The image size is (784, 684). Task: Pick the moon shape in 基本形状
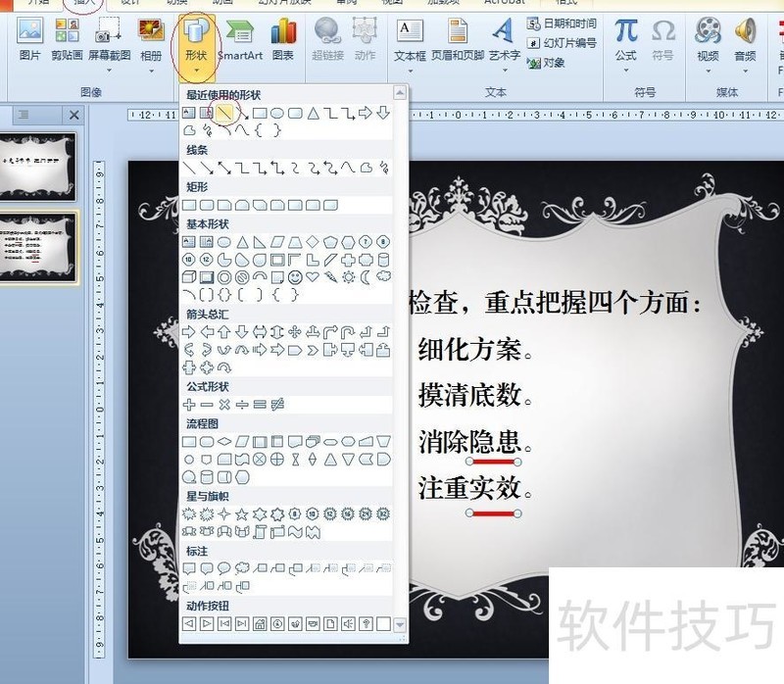pos(366,277)
